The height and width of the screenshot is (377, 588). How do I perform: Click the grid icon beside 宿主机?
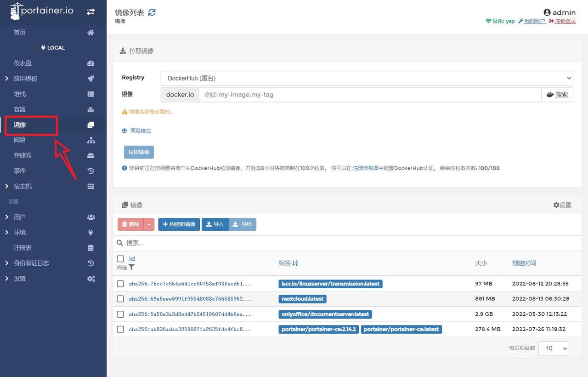90,186
